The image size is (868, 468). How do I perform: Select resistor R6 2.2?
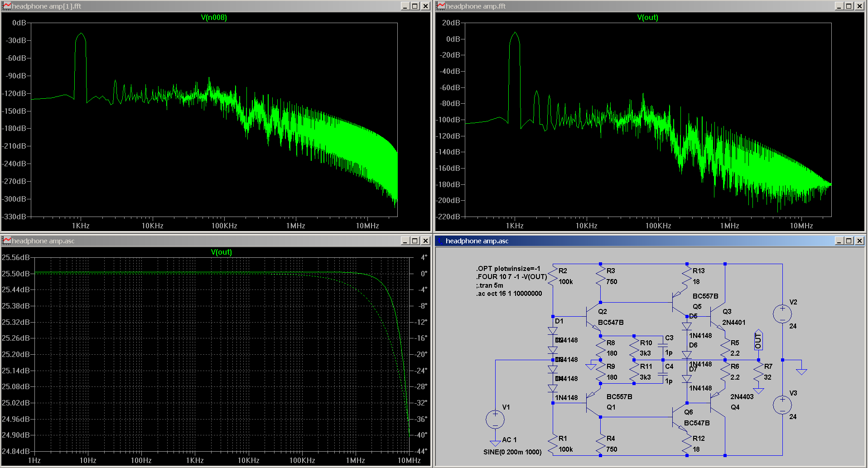[x=725, y=372]
